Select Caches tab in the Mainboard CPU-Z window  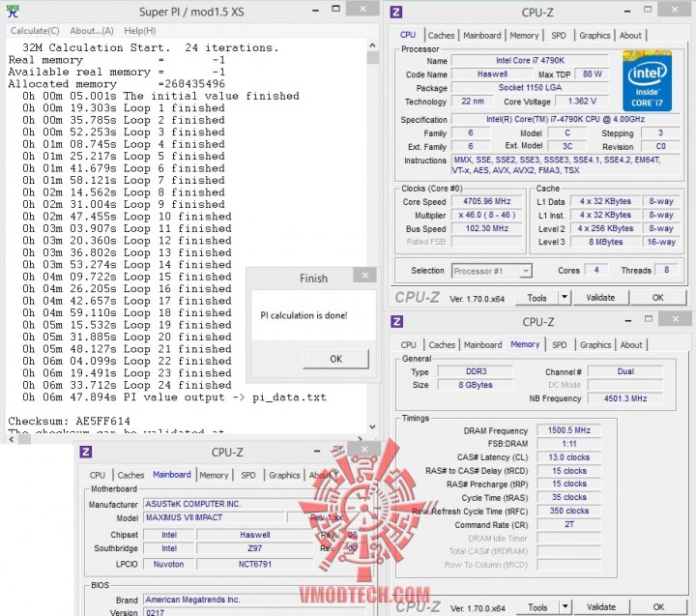coord(130,475)
